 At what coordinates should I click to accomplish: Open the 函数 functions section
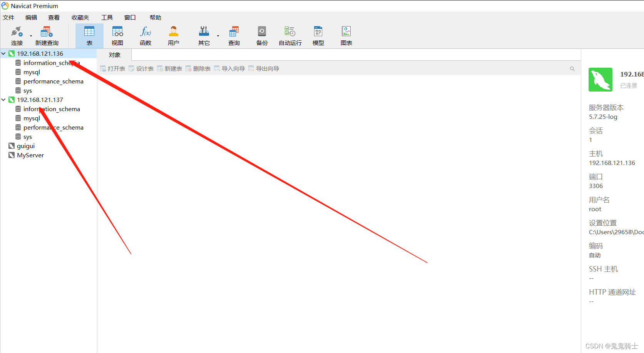click(x=146, y=36)
